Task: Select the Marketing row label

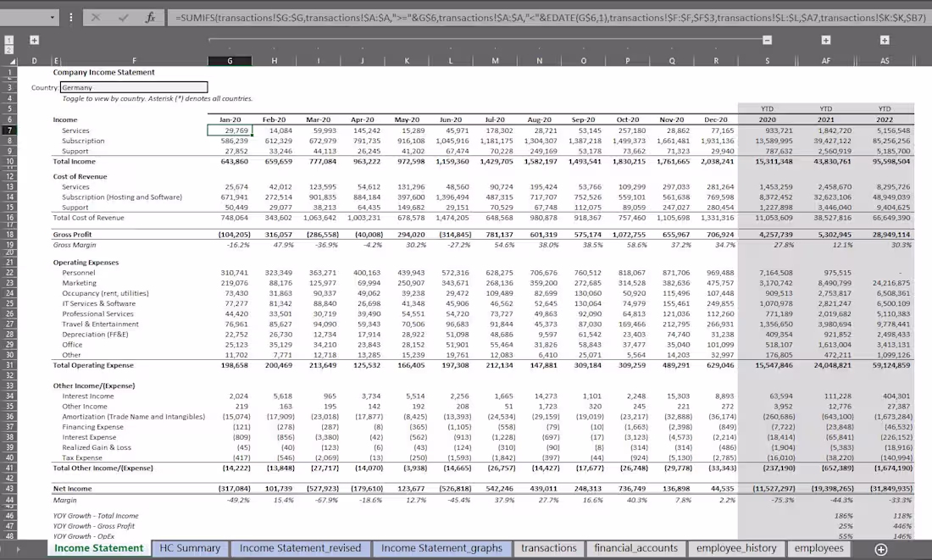Action: point(79,283)
